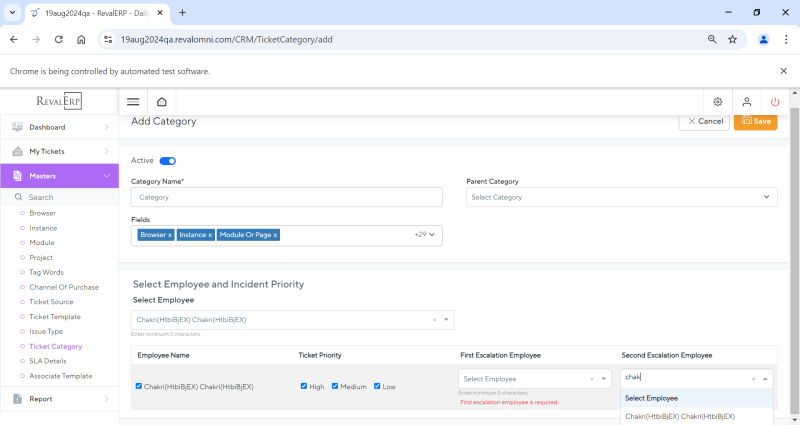
Task: Uncheck the Low priority checkbox
Action: pyautogui.click(x=378, y=386)
